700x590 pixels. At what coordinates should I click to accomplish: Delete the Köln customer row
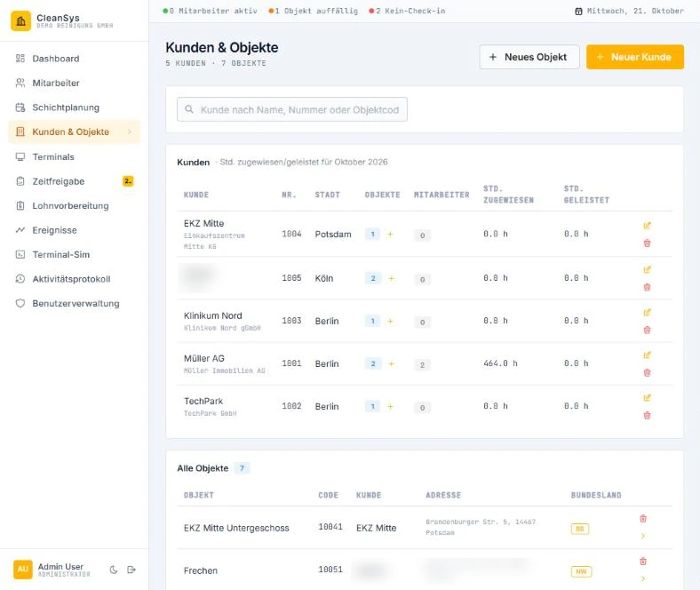pos(647,287)
